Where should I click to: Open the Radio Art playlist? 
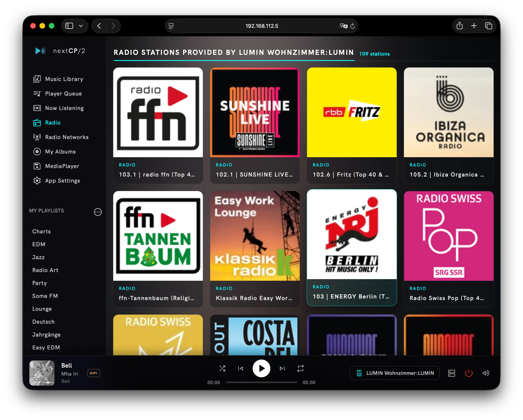click(45, 270)
